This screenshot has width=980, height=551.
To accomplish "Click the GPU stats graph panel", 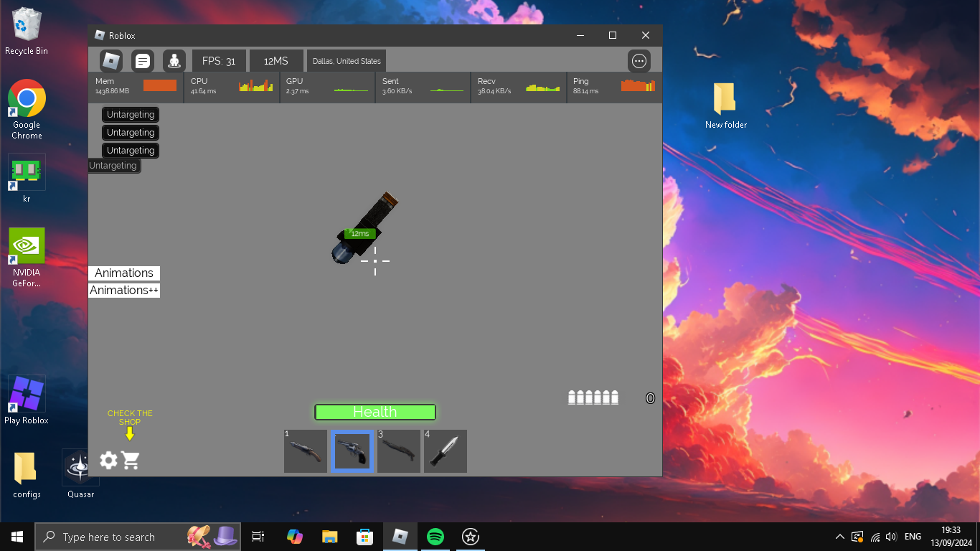I will [327, 87].
